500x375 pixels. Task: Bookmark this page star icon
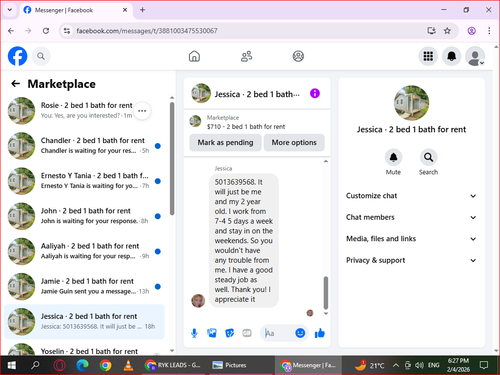(x=447, y=31)
